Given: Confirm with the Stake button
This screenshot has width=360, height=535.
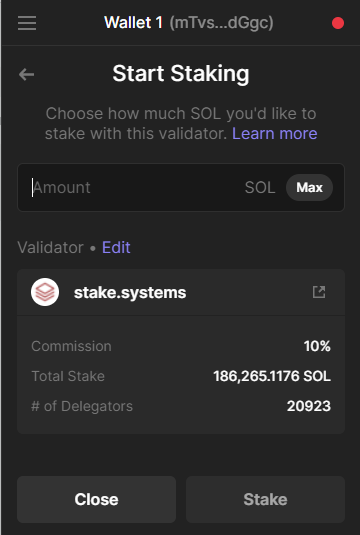Looking at the screenshot, I should click(265, 499).
